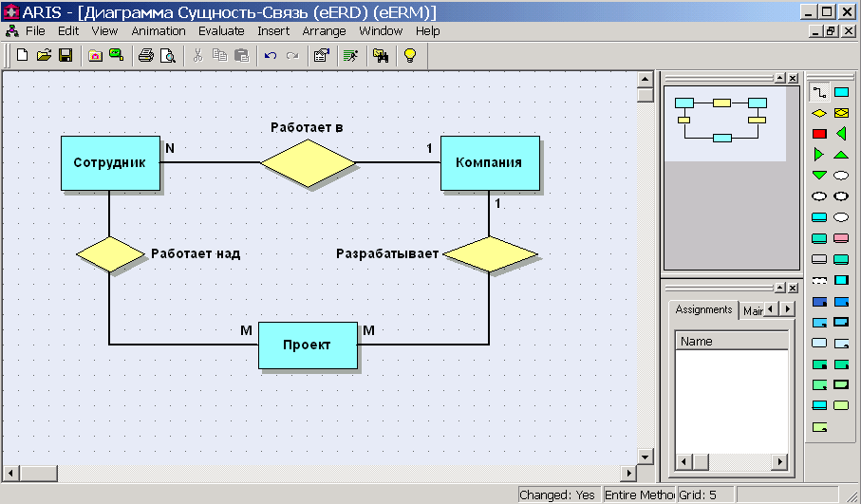Viewport: 861px width, 504px height.
Task: Open the properties icon in the toolbar
Action: click(322, 55)
